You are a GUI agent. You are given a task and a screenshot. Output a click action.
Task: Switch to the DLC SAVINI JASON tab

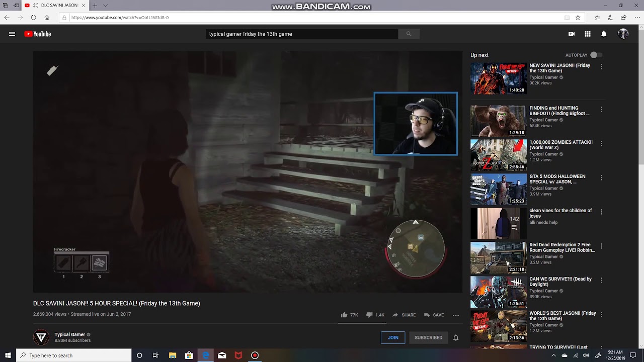pyautogui.click(x=54, y=6)
